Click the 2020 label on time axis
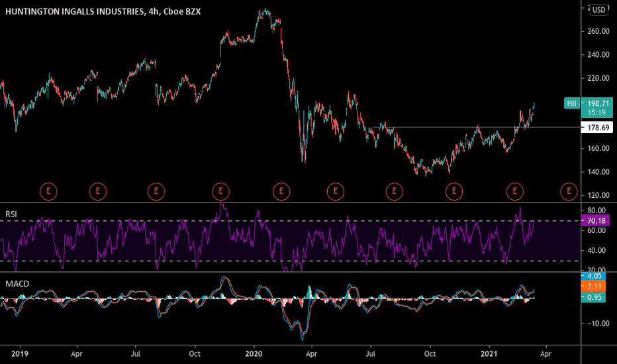The height and width of the screenshot is (364, 617). (x=254, y=354)
